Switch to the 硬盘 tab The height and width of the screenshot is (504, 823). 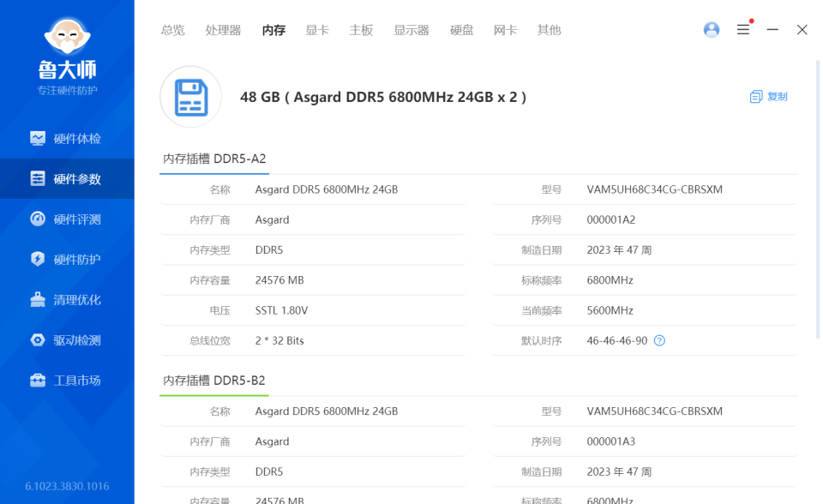(x=461, y=31)
